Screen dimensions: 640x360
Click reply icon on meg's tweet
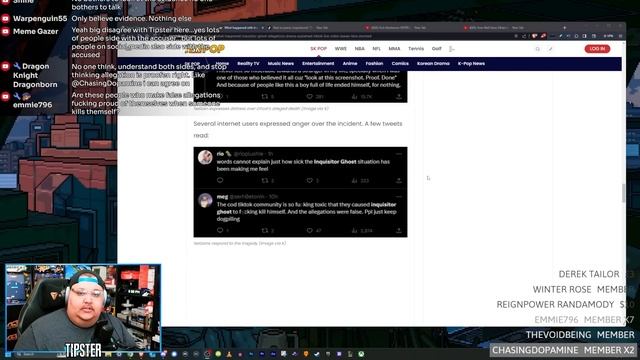(220, 230)
